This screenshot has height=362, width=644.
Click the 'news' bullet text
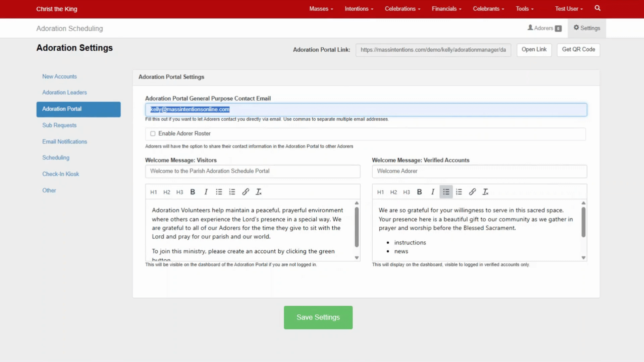tap(401, 251)
